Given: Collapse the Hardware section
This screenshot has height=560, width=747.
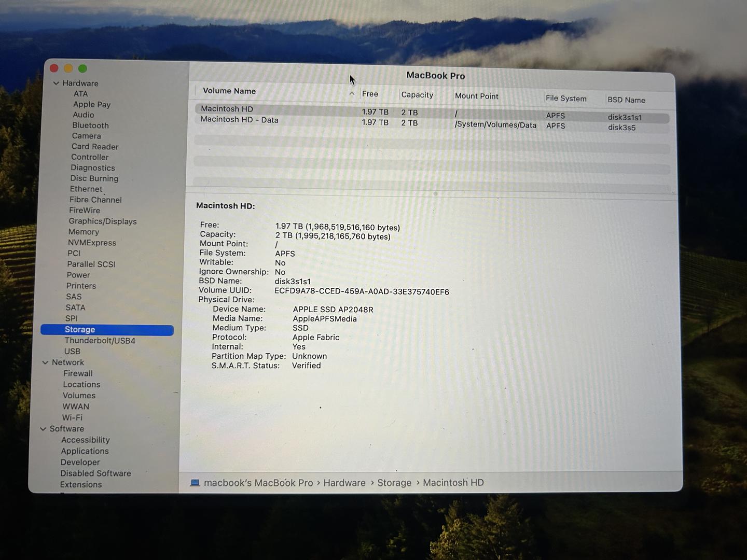Looking at the screenshot, I should [56, 83].
